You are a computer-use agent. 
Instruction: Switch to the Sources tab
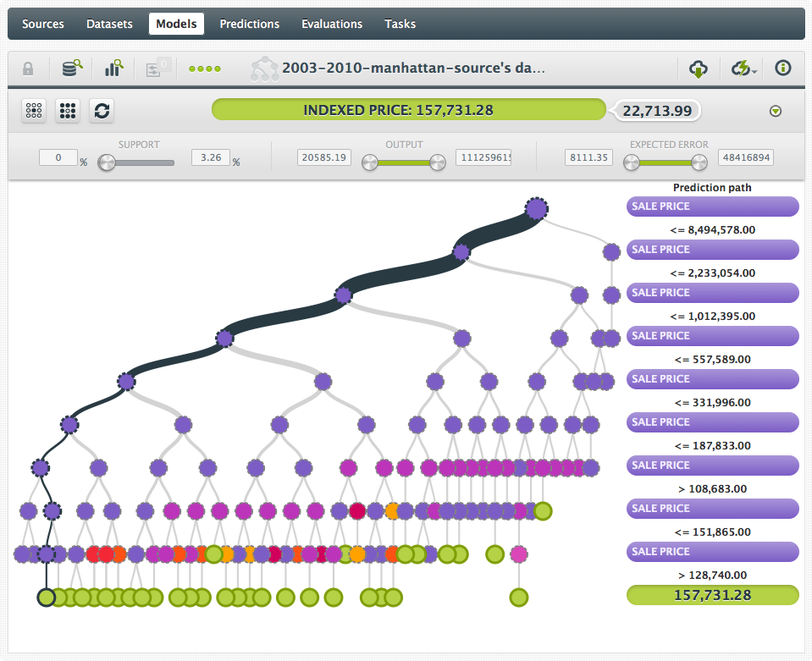point(43,24)
